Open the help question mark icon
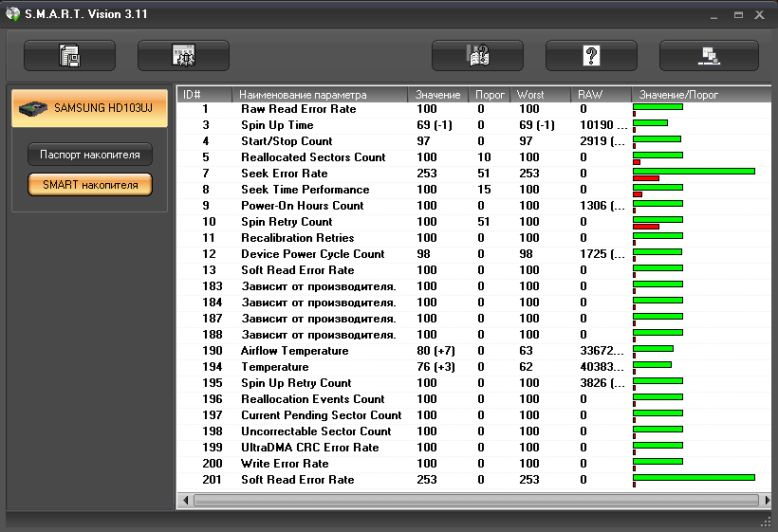This screenshot has width=778, height=532. (591, 56)
